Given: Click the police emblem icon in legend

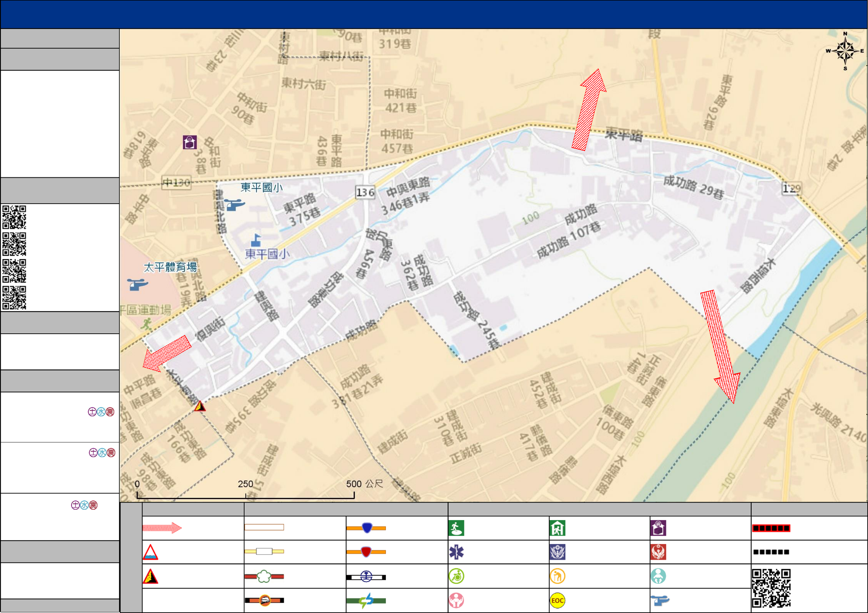Looking at the screenshot, I should coord(558,552).
